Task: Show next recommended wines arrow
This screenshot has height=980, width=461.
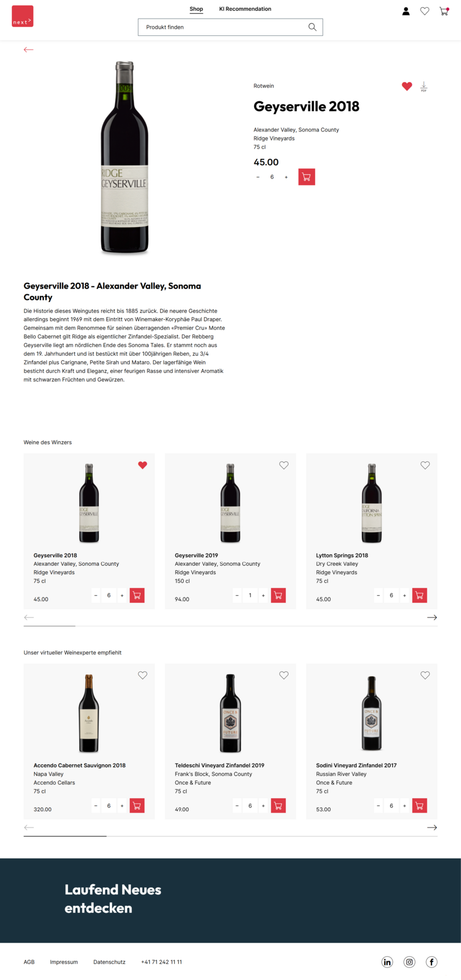Action: [x=432, y=827]
